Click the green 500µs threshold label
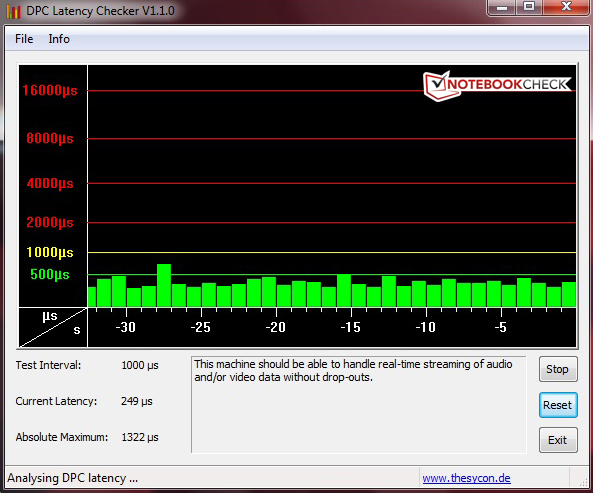The image size is (593, 493). 50,274
